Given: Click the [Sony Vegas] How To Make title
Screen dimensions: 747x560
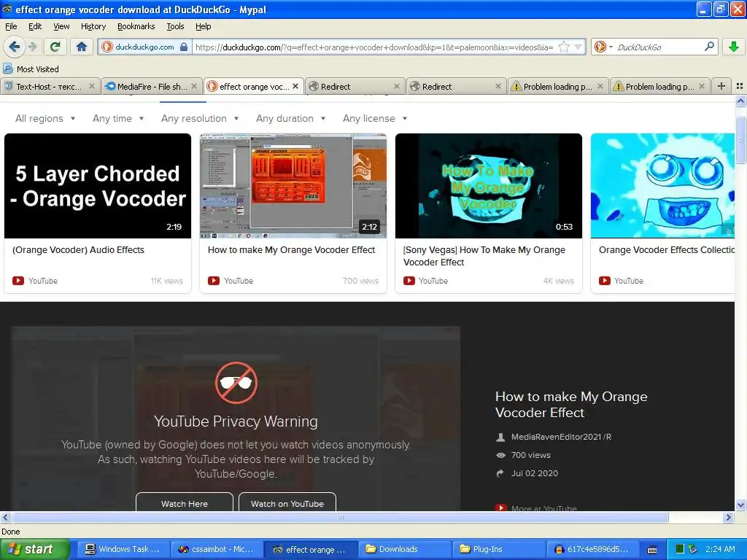Looking at the screenshot, I should pyautogui.click(x=484, y=256).
